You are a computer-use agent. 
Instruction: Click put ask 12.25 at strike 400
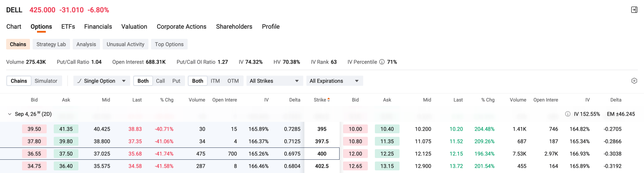click(387, 154)
